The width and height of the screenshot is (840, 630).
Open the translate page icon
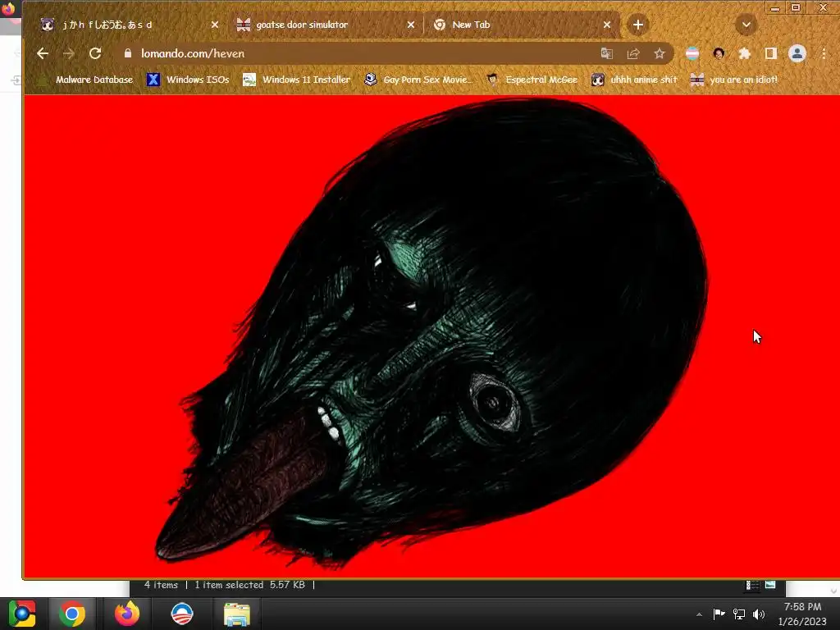pyautogui.click(x=606, y=53)
